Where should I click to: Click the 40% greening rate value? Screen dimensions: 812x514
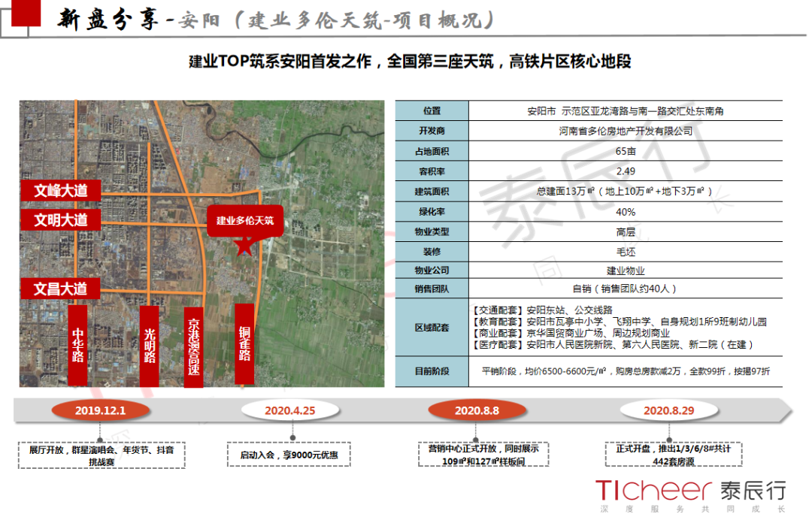point(626,212)
